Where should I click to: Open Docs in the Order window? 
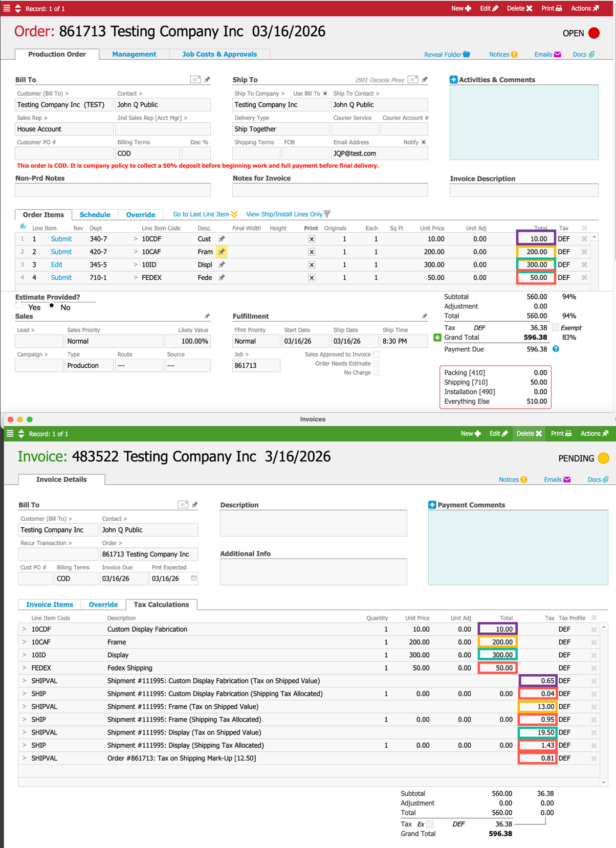[x=584, y=55]
